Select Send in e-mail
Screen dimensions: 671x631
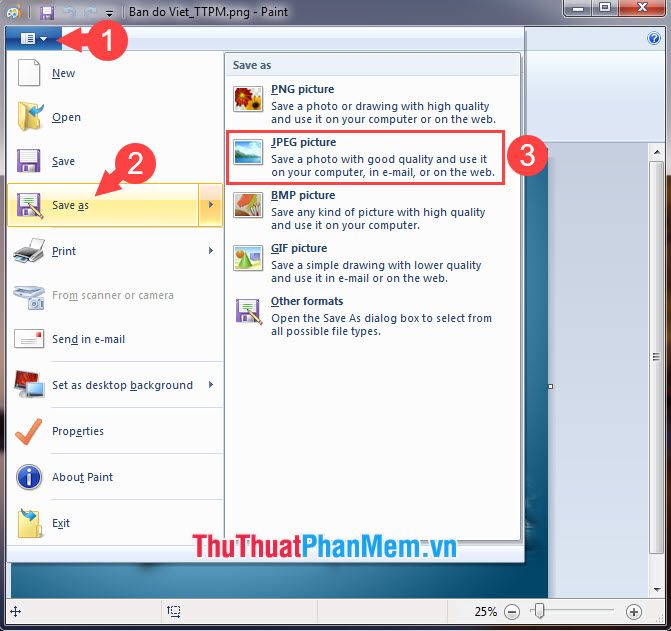pyautogui.click(x=115, y=339)
